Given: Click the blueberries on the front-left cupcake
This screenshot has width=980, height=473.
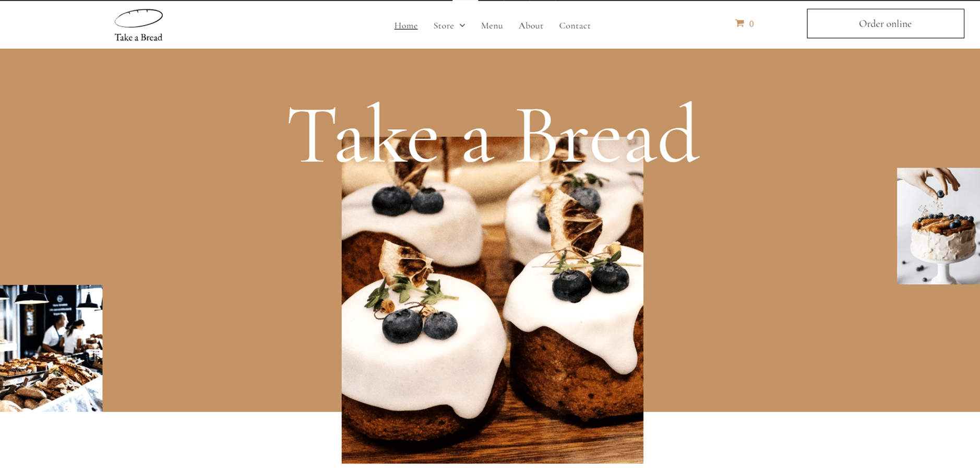Looking at the screenshot, I should 419,325.
